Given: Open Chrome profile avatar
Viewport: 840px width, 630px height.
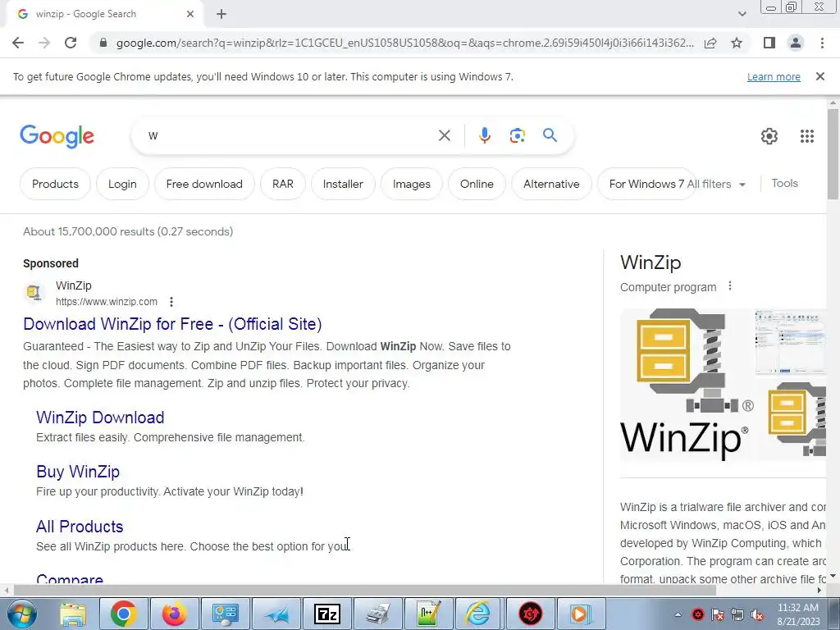Looking at the screenshot, I should tap(796, 43).
